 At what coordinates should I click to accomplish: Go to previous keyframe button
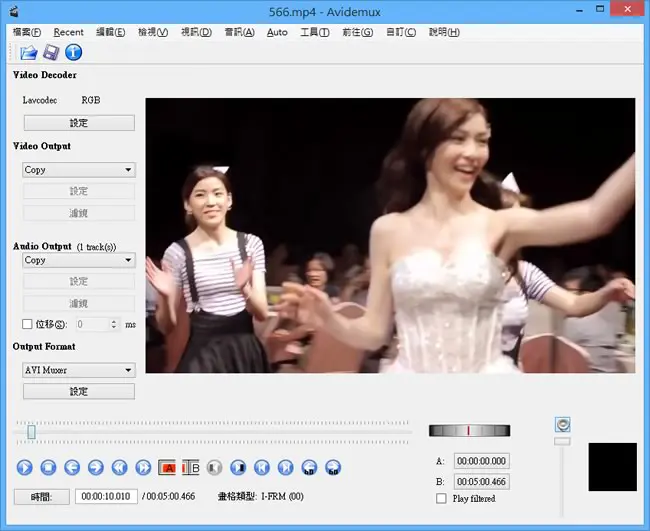[x=119, y=468]
